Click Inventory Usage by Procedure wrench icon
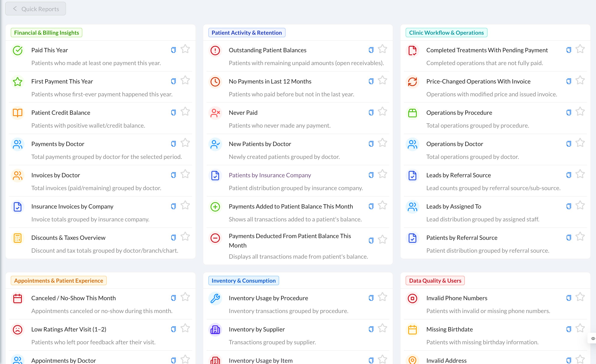Image resolution: width=596 pixels, height=364 pixels. pos(215,298)
